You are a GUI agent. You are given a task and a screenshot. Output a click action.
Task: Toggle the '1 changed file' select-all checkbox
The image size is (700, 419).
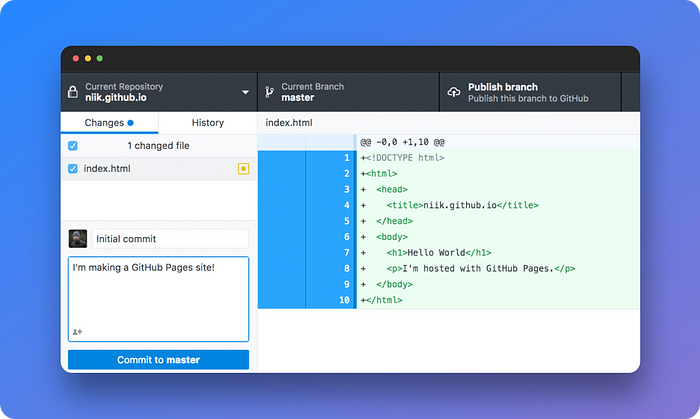(x=73, y=146)
